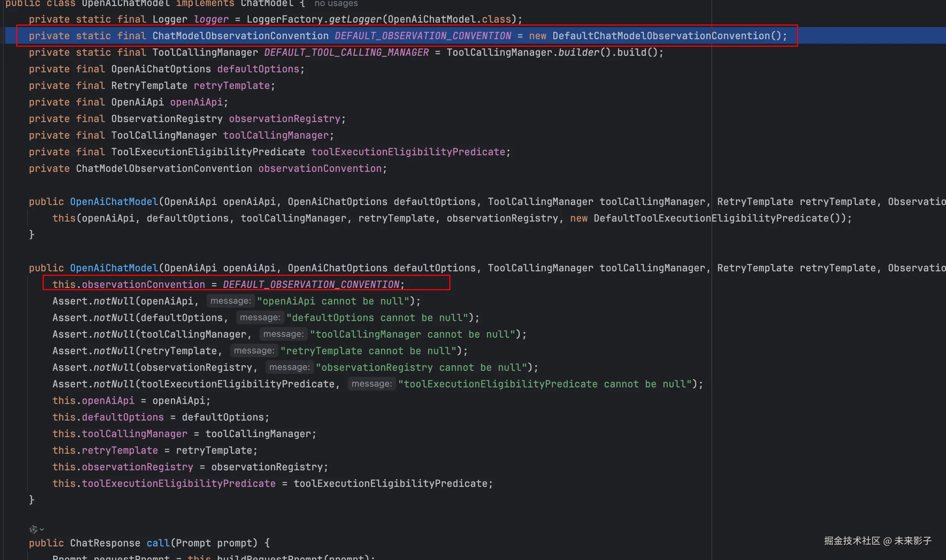Click the highlighted DEFAULT_OBSERVATION_CONVENTION field declaration

click(422, 36)
